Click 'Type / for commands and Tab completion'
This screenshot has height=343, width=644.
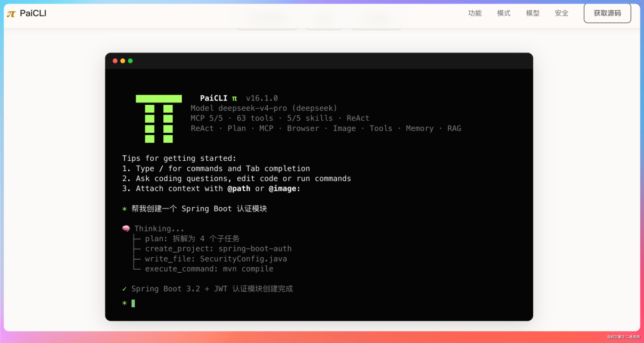tap(216, 169)
